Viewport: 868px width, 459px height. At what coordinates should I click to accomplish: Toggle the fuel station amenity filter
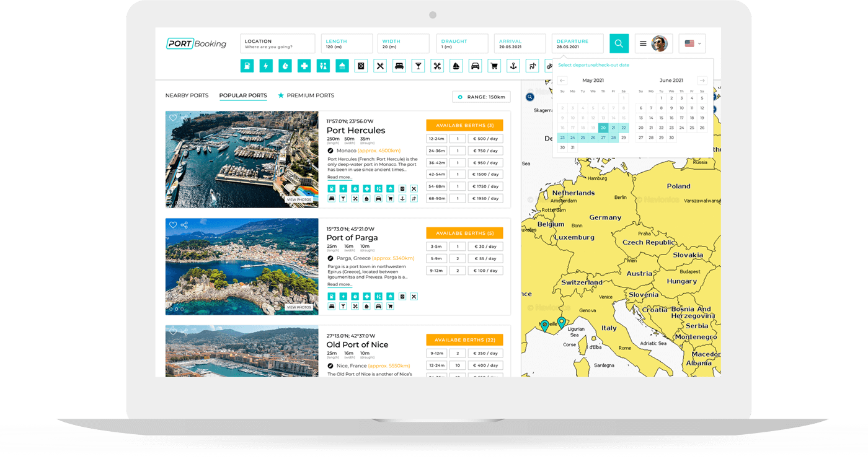coord(247,66)
